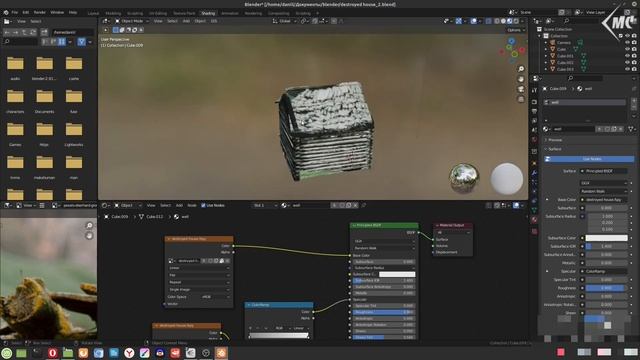
Task: Open the Render menu
Action: click(x=40, y=12)
